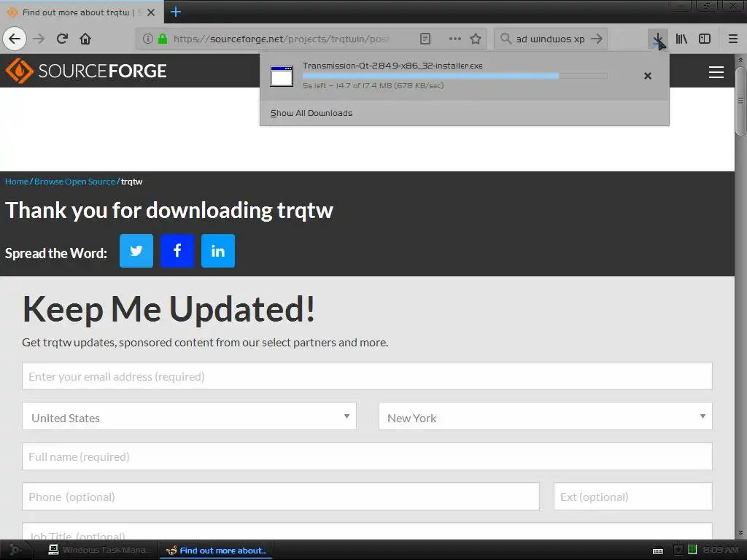The height and width of the screenshot is (560, 747).
Task: Focus the Full name field
Action: point(368,456)
